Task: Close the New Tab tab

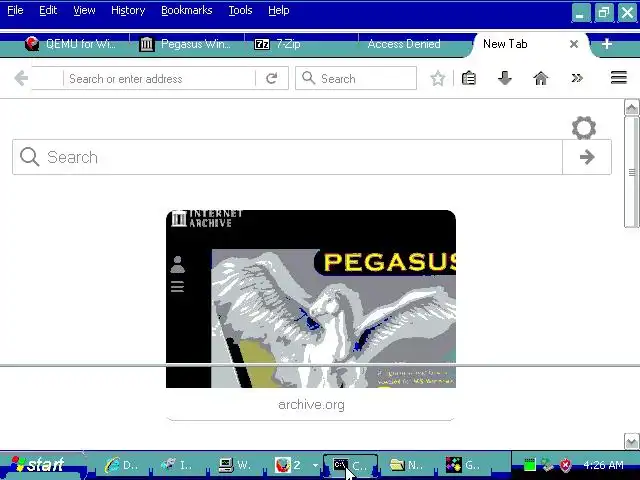Action: 574,44
